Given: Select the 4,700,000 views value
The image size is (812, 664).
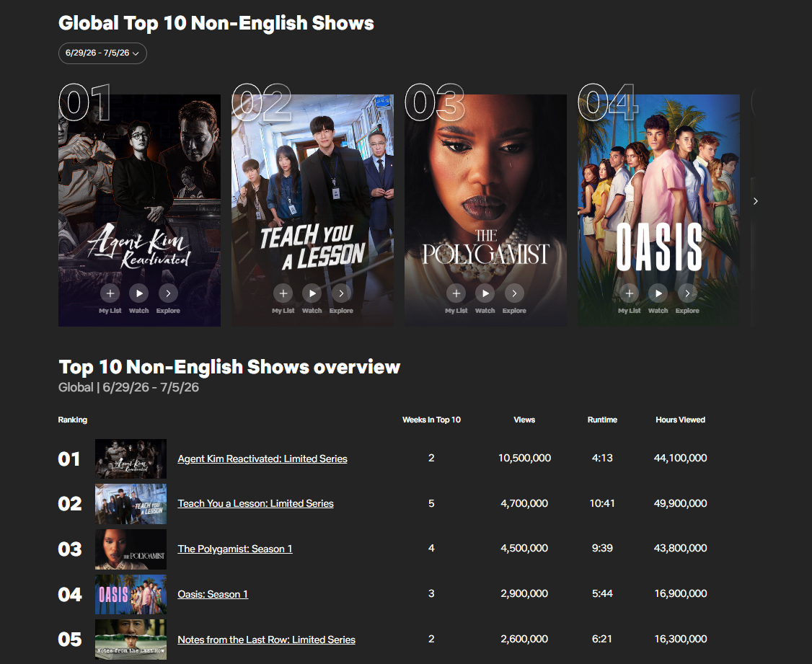Looking at the screenshot, I should pyautogui.click(x=524, y=503).
